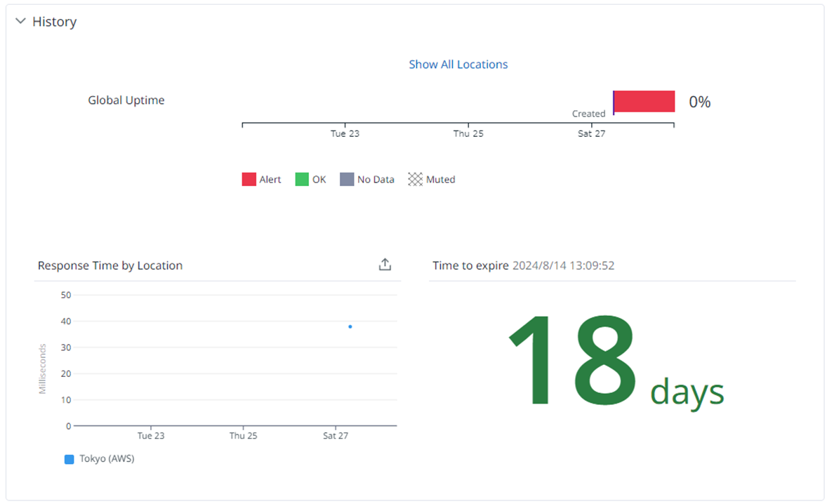Click the Time to expire heading
This screenshot has height=504, width=827.
[x=470, y=266]
